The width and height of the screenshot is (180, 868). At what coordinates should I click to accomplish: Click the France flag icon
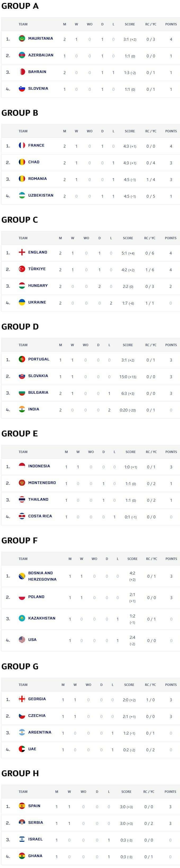(x=22, y=146)
